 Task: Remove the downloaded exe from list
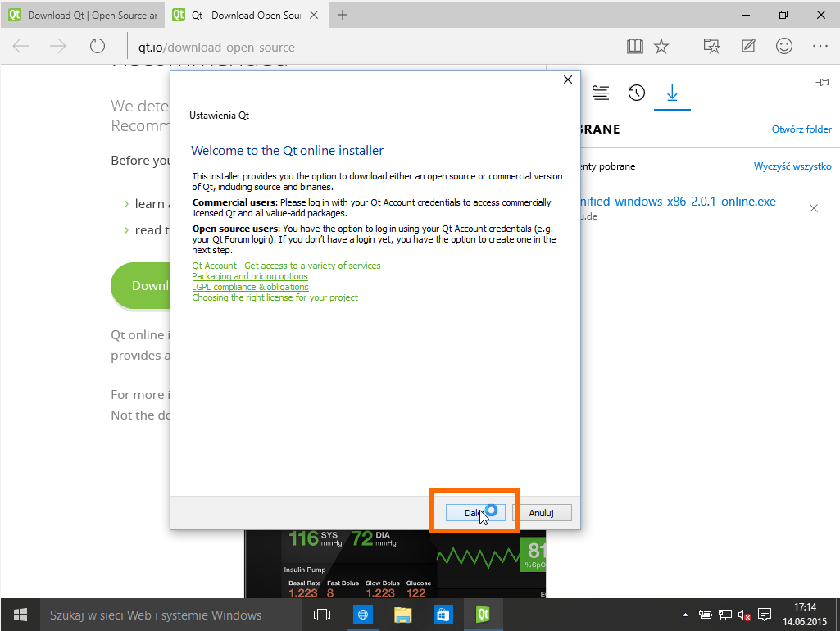point(814,208)
